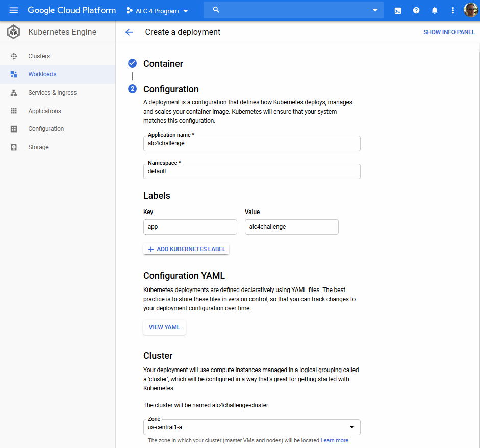Expand the search bar dropdown arrow

(375, 10)
